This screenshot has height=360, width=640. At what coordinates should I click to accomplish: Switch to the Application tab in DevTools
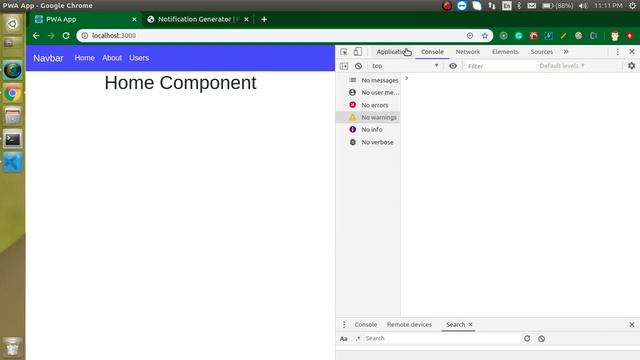coord(393,52)
